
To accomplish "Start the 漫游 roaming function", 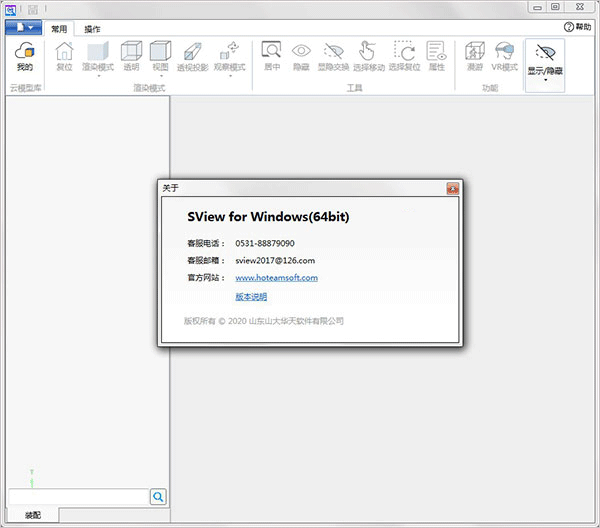I will tap(475, 56).
